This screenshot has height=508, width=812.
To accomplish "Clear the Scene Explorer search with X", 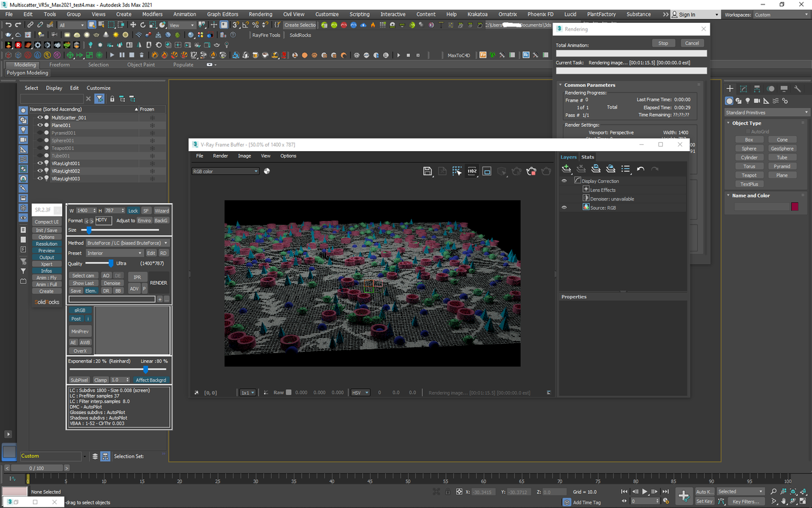I will pyautogui.click(x=88, y=99).
